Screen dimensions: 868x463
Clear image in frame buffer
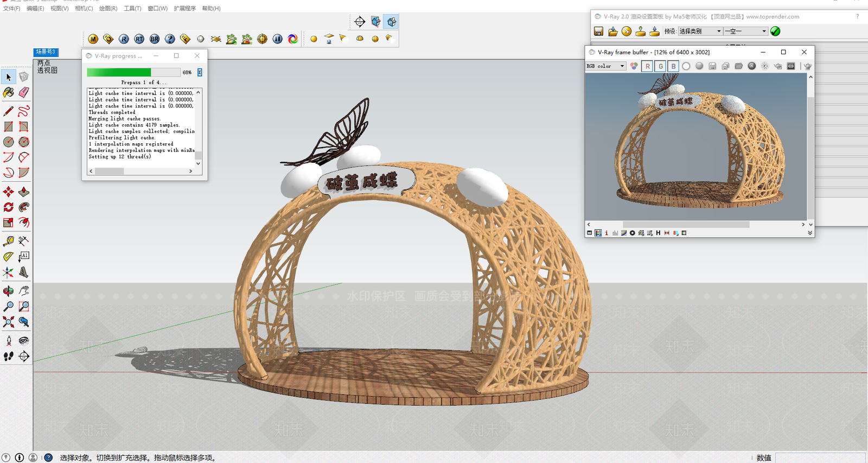751,66
